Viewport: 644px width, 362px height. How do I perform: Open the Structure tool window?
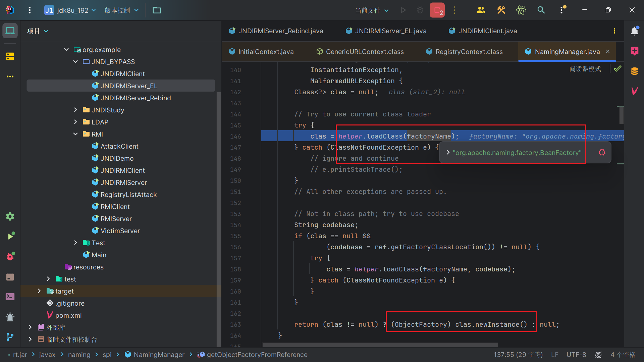[x=10, y=56]
